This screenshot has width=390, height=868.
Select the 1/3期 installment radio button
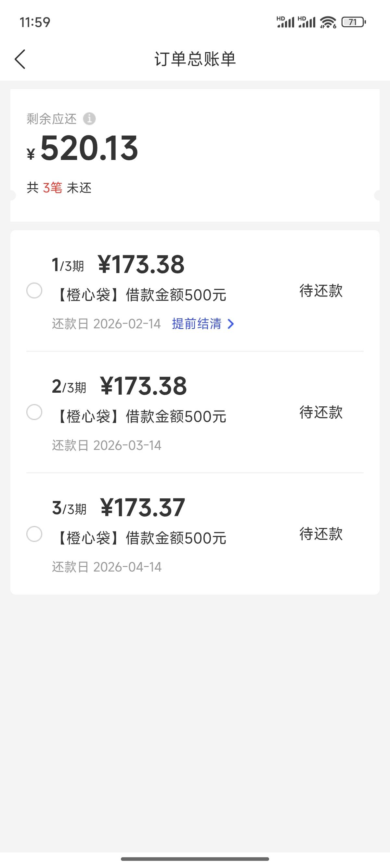(34, 290)
